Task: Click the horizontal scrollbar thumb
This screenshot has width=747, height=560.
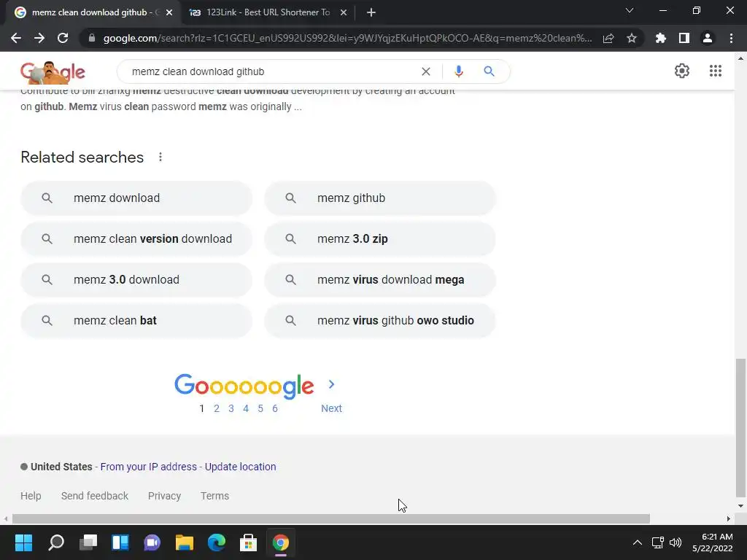Action: click(331, 518)
